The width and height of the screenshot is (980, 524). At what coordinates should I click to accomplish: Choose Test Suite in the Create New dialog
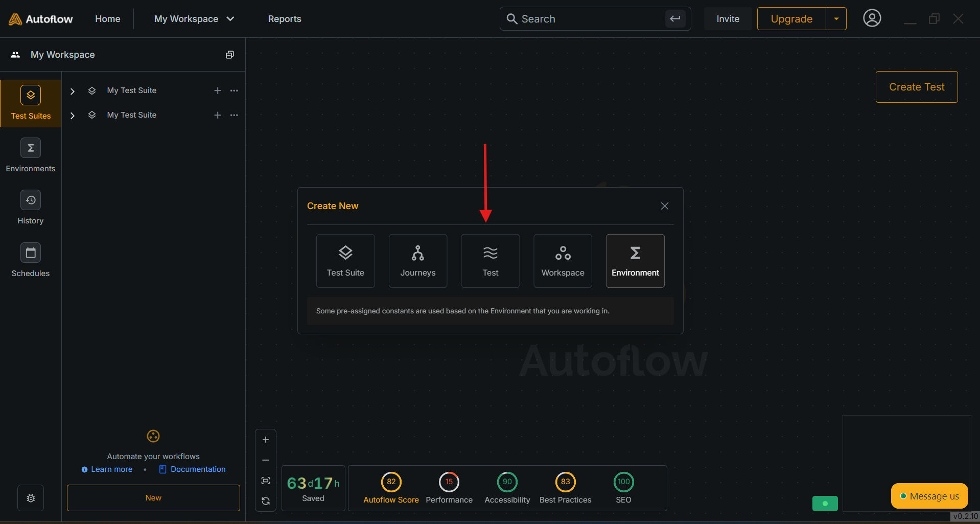click(x=345, y=261)
